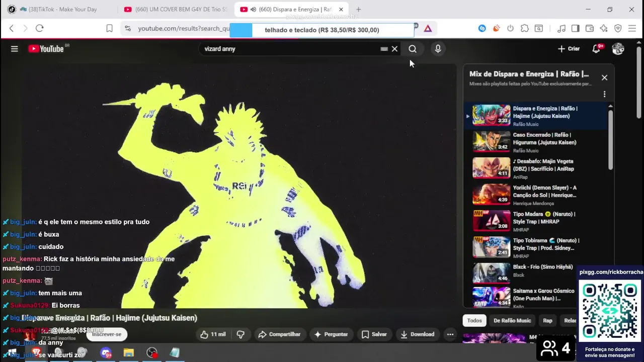The image size is (644, 362).
Task: Open the browser main menu
Action: tap(632, 29)
